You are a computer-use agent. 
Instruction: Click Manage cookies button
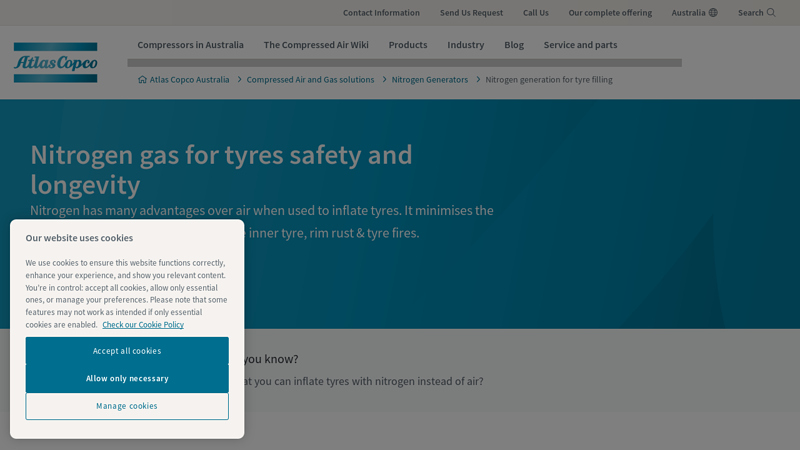click(x=127, y=406)
